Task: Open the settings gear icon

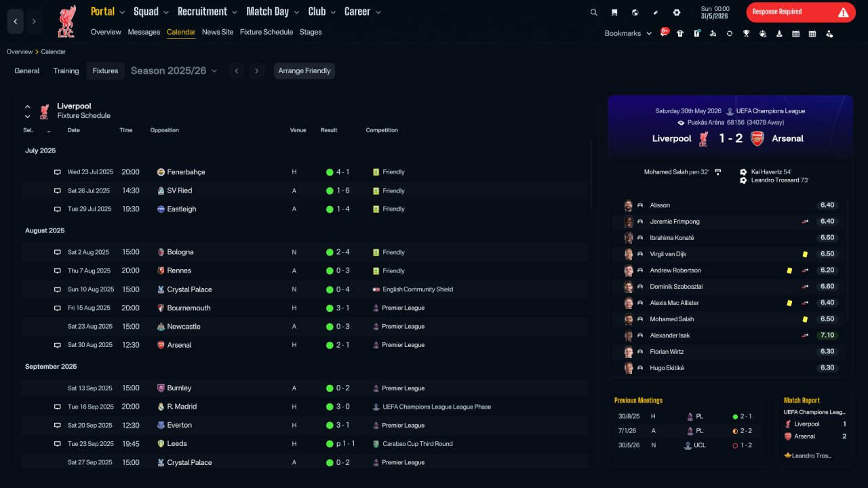Action: [x=676, y=12]
